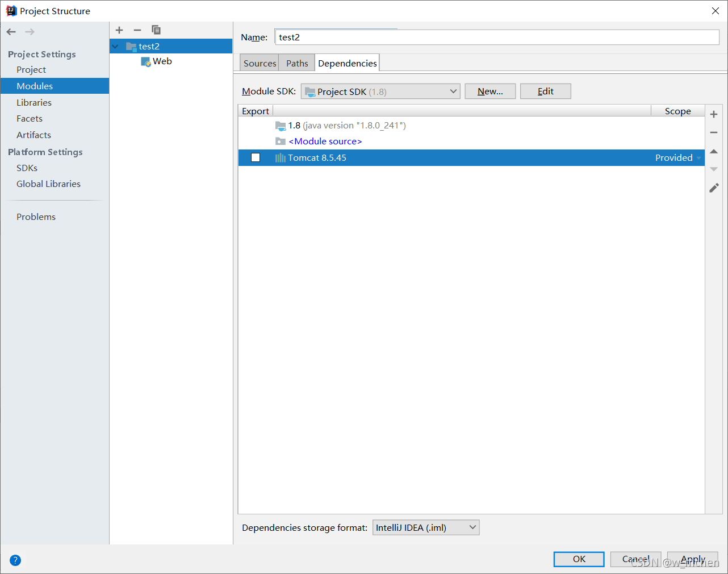
Task: Go back with the left arrow icon
Action: tap(11, 32)
